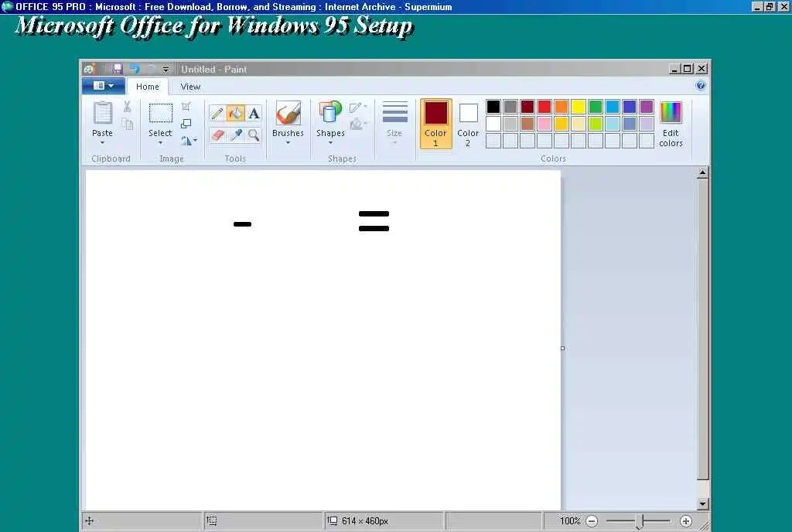
Task: Click the vertical scrollbar down arrow
Action: pyautogui.click(x=702, y=503)
